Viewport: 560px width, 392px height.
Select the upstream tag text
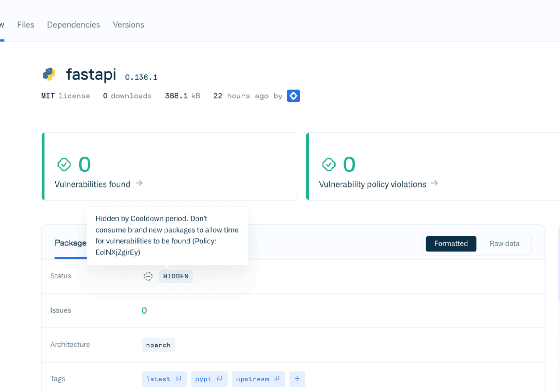(253, 379)
